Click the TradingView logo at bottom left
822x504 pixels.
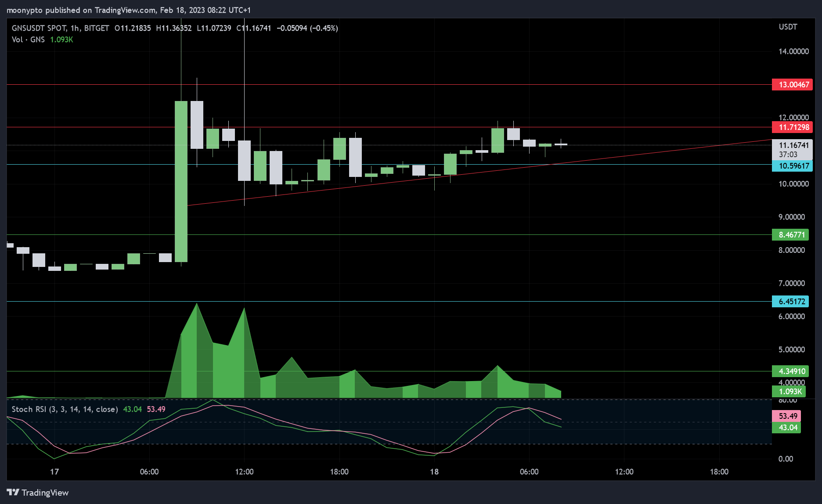[x=38, y=493]
